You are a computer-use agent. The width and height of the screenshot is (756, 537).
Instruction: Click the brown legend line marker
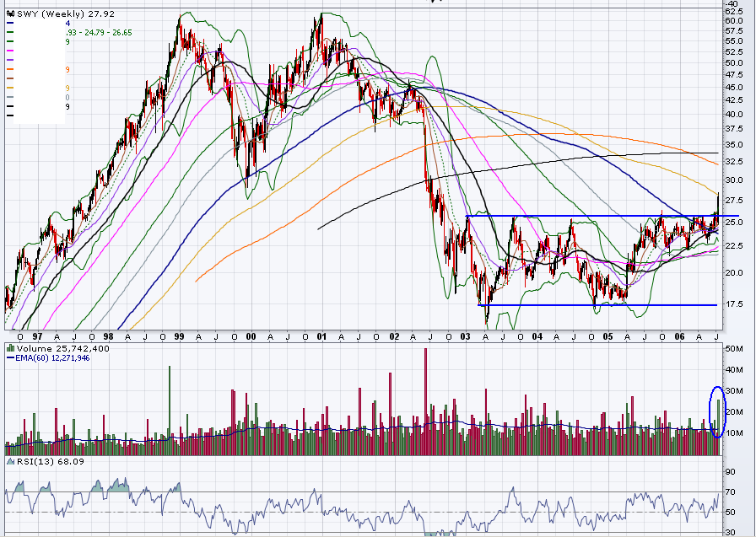point(10,78)
